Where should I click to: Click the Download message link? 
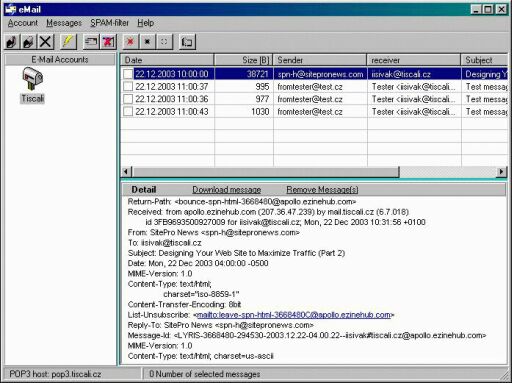(x=227, y=190)
